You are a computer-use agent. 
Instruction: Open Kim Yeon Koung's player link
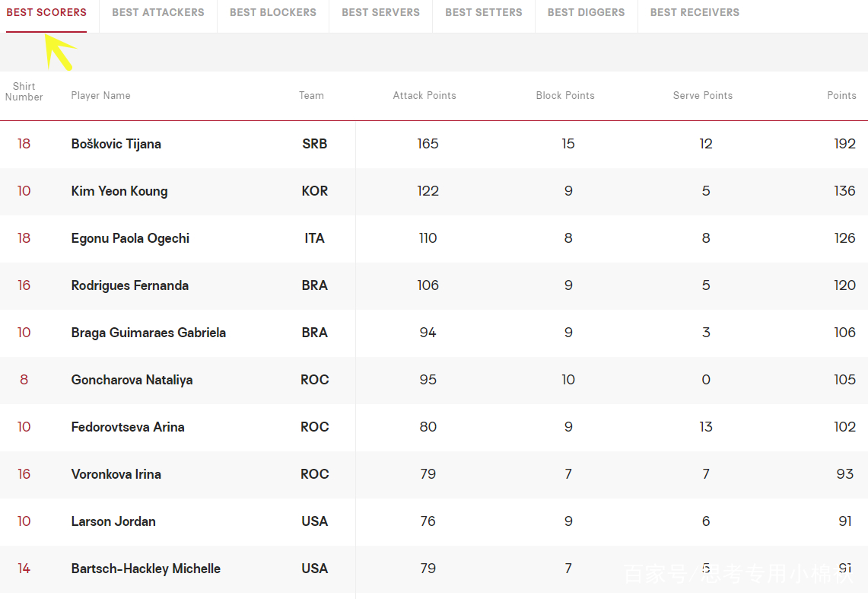point(119,191)
